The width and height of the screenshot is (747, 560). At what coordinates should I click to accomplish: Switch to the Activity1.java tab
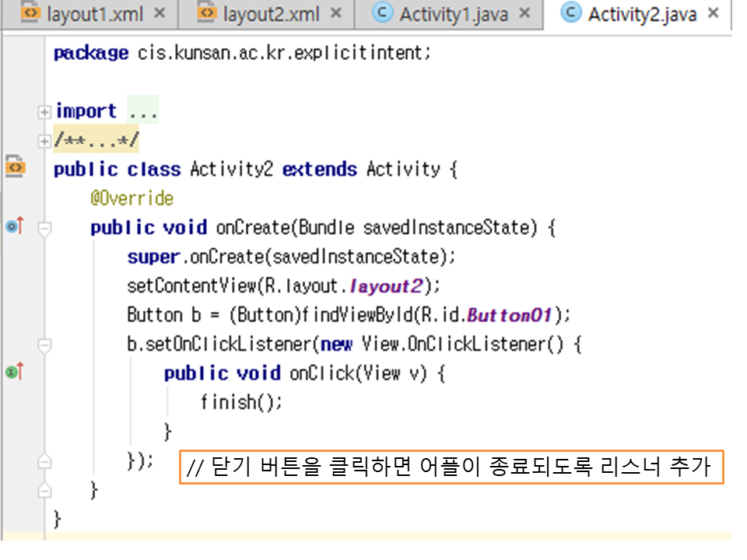coord(454,13)
